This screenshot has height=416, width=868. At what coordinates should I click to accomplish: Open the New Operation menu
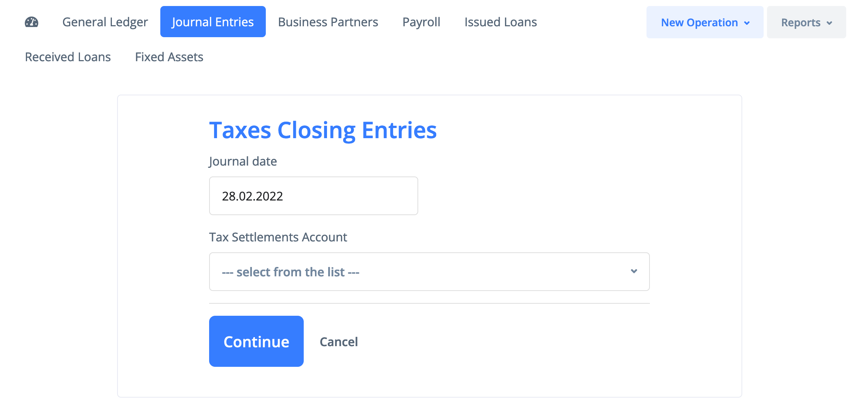point(699,23)
